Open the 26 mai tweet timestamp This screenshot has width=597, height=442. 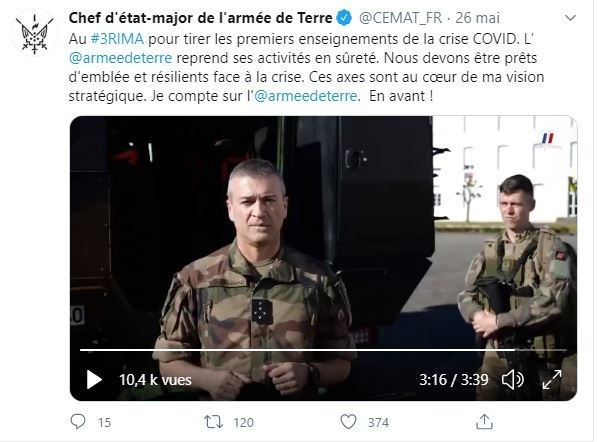click(x=477, y=18)
